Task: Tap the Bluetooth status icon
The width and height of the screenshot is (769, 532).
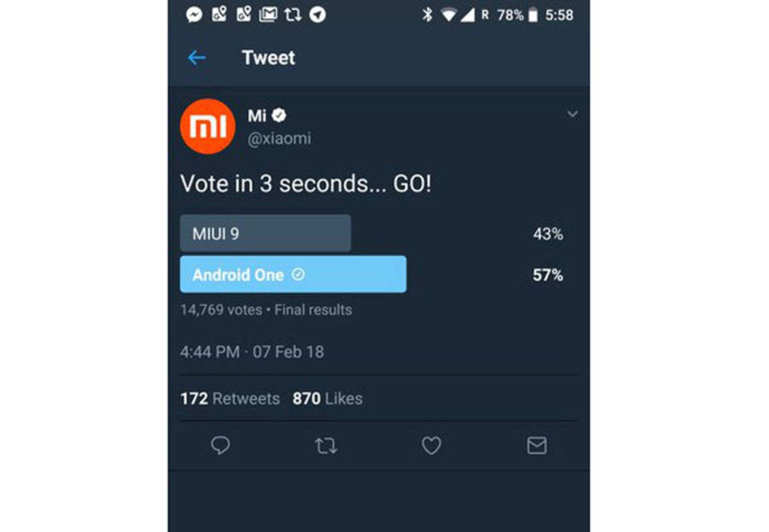Action: (427, 15)
